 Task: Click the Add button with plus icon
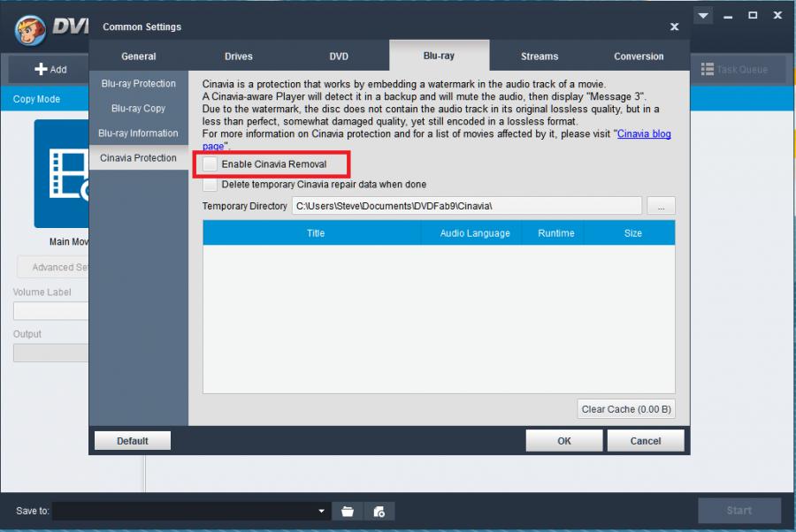pyautogui.click(x=50, y=70)
